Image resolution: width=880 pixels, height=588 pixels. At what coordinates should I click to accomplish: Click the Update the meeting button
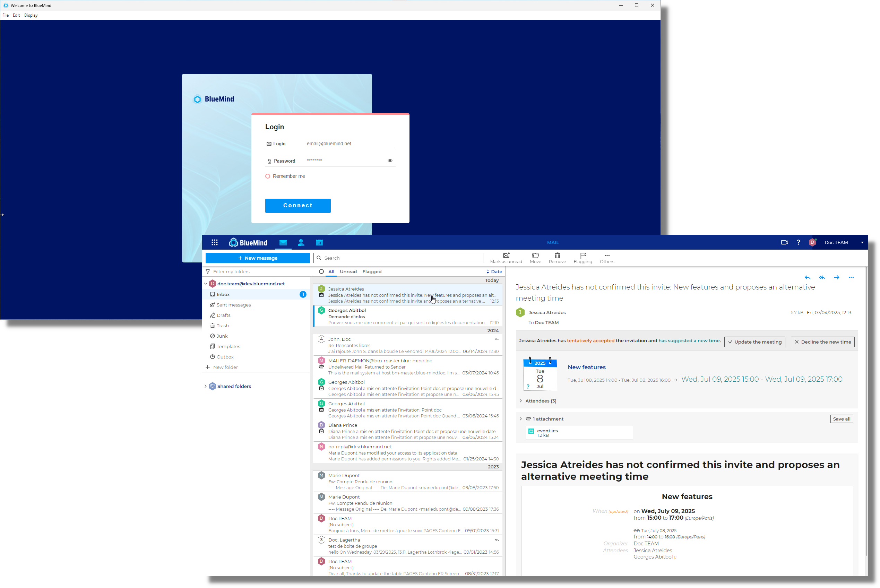pos(754,342)
